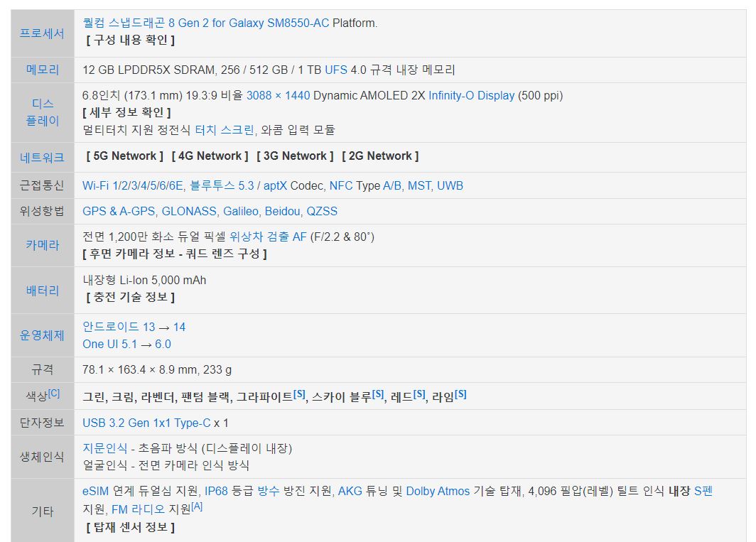756x542 pixels.
Task: Open the 운영체제 header link
Action: pyautogui.click(x=42, y=335)
